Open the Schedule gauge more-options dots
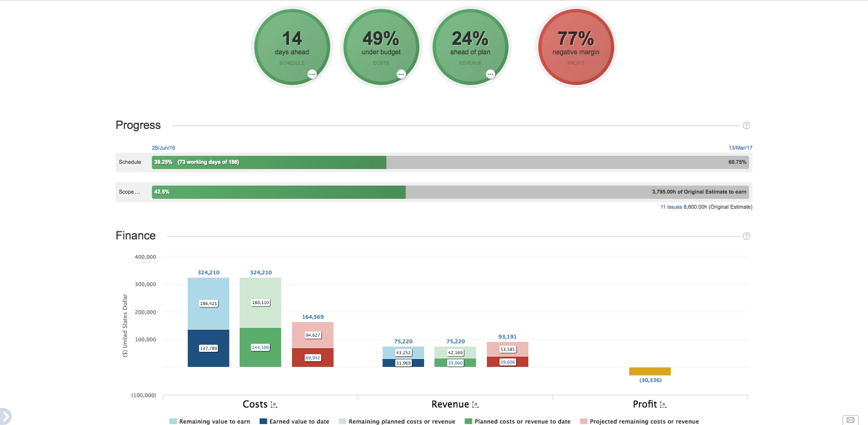The height and width of the screenshot is (425, 868). tap(312, 74)
